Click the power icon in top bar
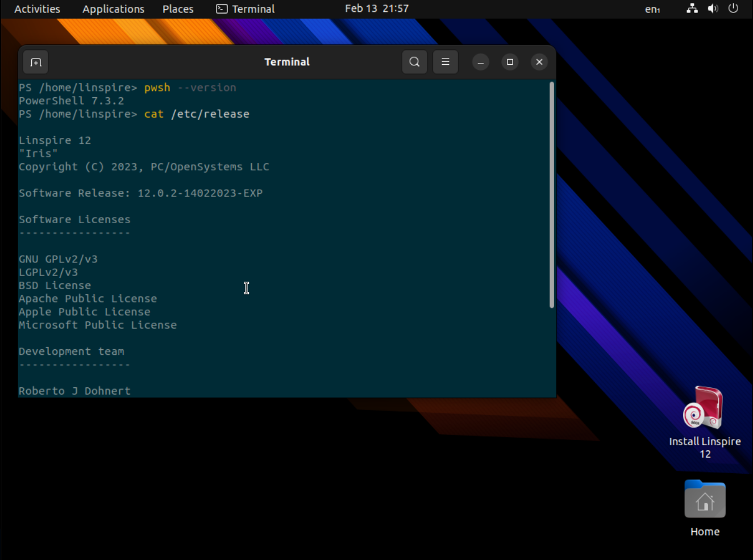This screenshot has height=560, width=753. [733, 9]
